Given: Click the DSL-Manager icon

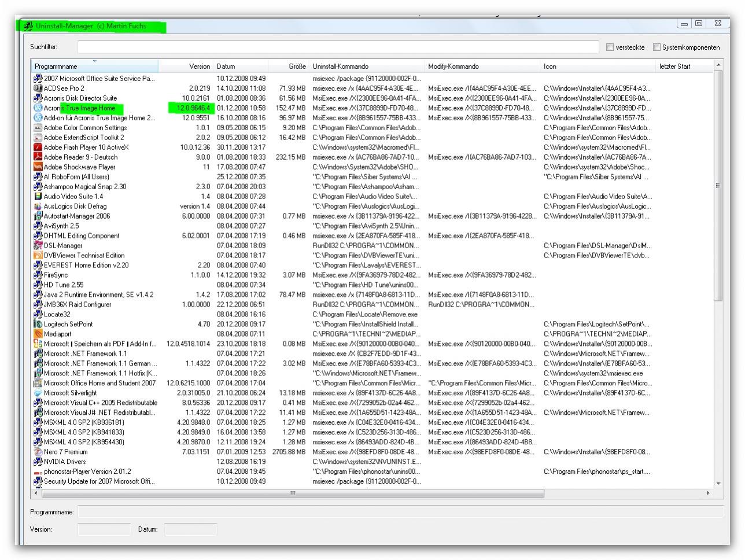Looking at the screenshot, I should click(x=38, y=246).
